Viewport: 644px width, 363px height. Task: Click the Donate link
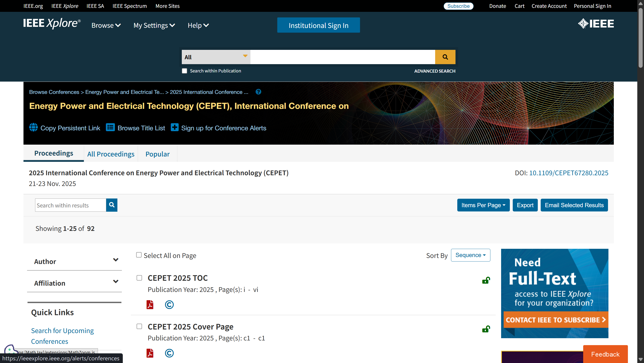coord(498,6)
